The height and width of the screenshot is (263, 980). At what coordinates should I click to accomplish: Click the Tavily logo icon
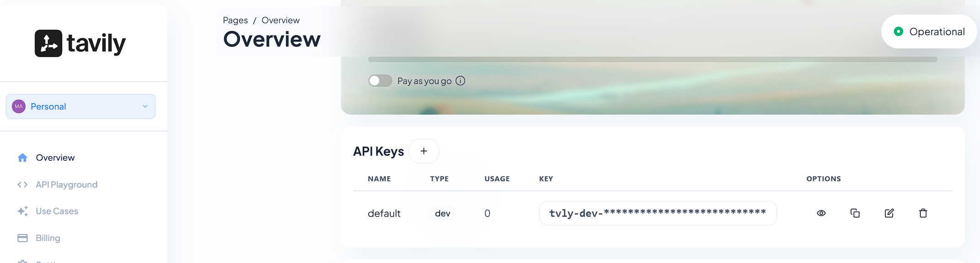tap(48, 43)
